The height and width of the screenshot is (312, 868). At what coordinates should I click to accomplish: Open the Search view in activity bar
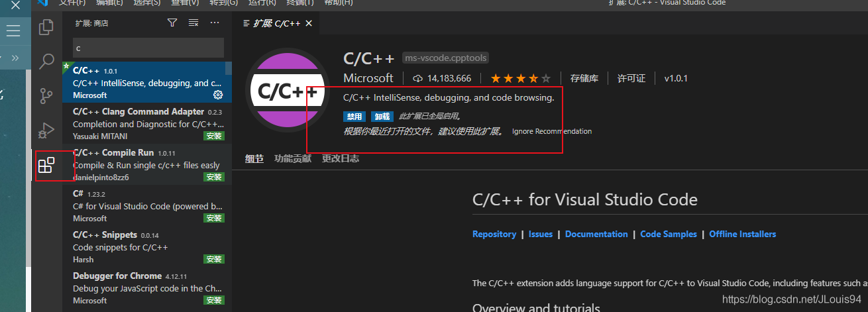[46, 62]
